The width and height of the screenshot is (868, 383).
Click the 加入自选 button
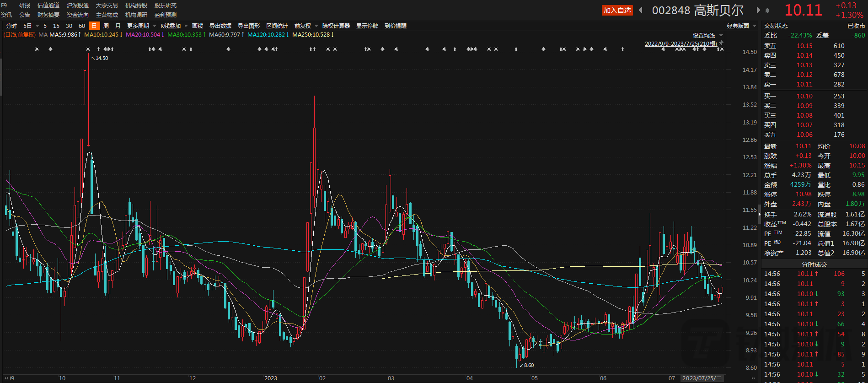[x=617, y=11]
